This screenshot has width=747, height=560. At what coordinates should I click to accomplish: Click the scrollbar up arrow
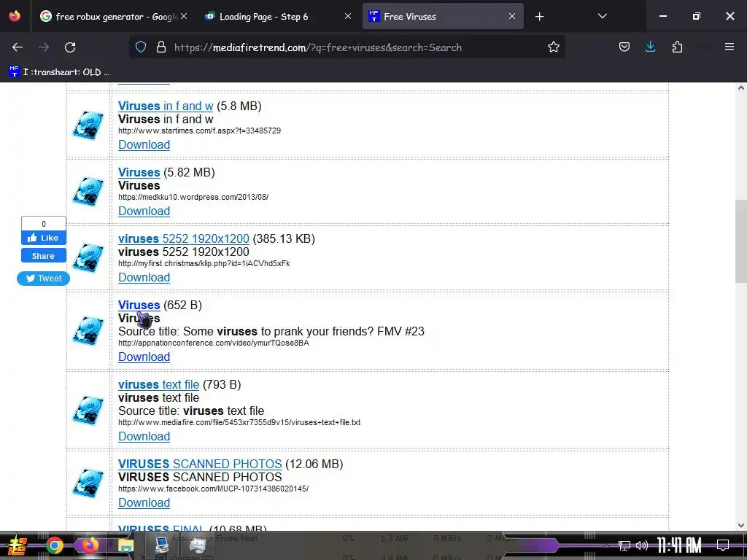coord(741,87)
